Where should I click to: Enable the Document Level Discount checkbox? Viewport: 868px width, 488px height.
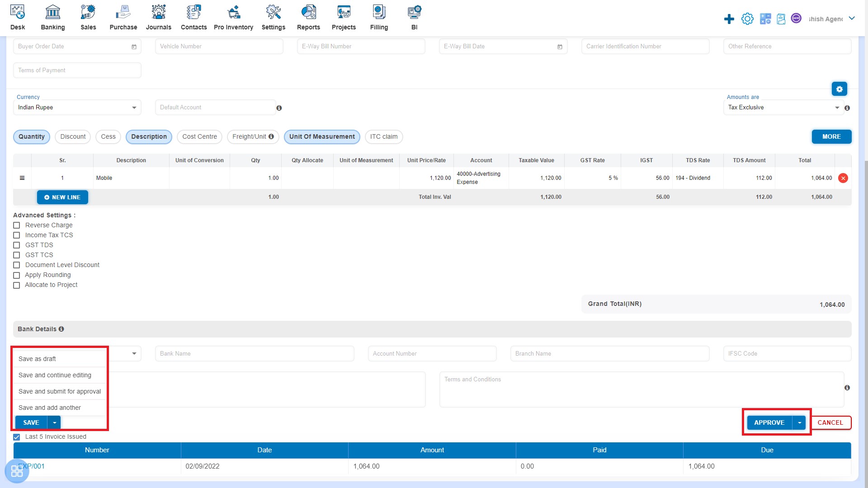pos(17,265)
